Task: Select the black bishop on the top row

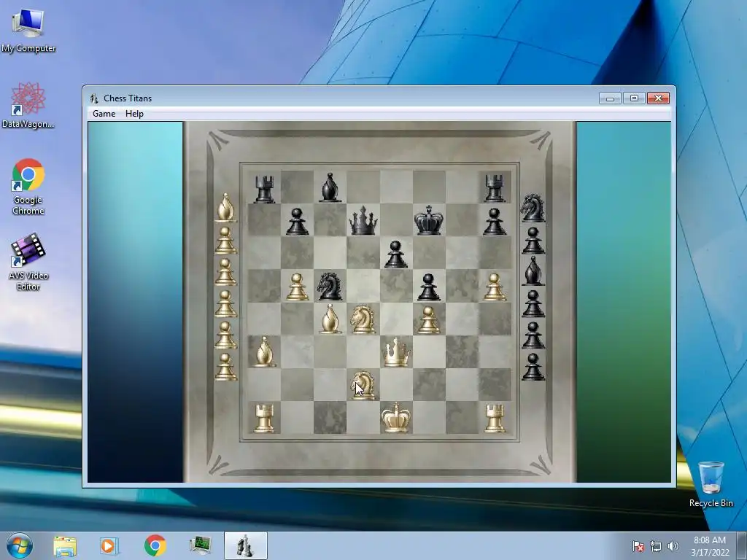Action: point(330,187)
